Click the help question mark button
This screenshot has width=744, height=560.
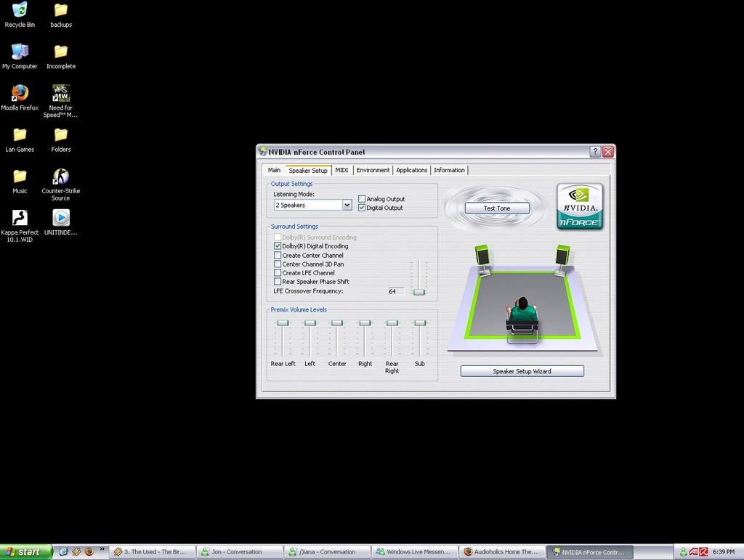tap(595, 151)
